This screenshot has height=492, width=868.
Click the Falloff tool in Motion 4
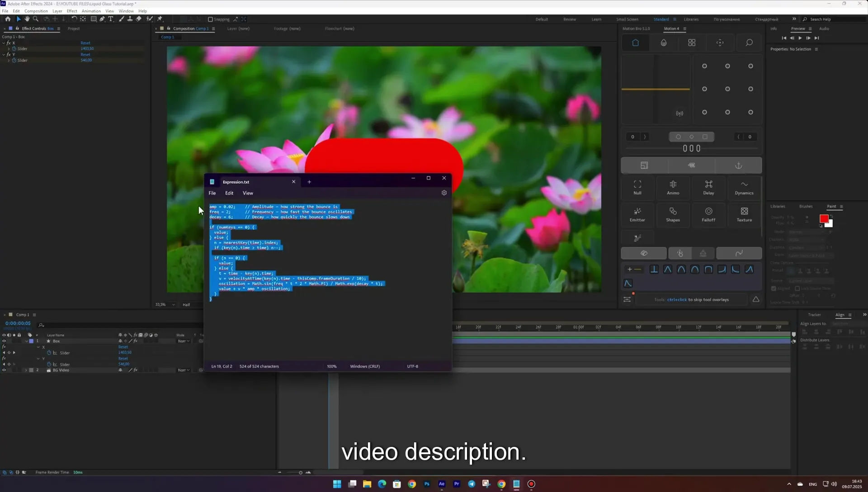[x=708, y=214]
